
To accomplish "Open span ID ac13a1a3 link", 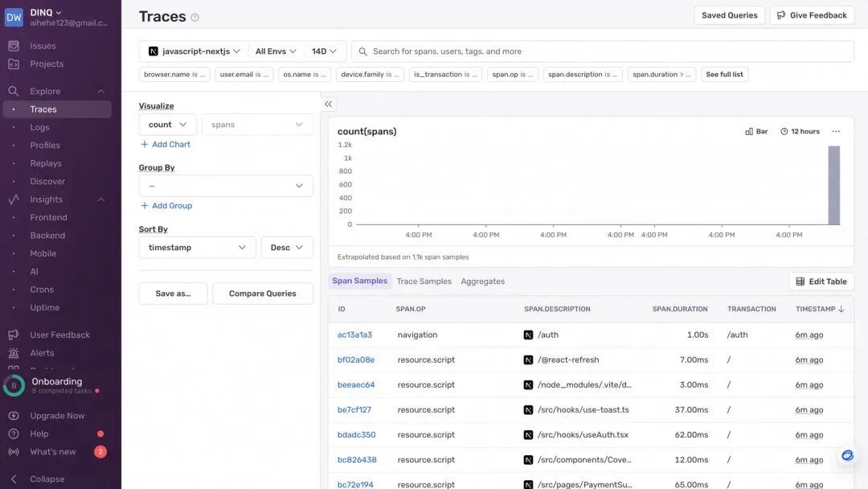I will (355, 335).
